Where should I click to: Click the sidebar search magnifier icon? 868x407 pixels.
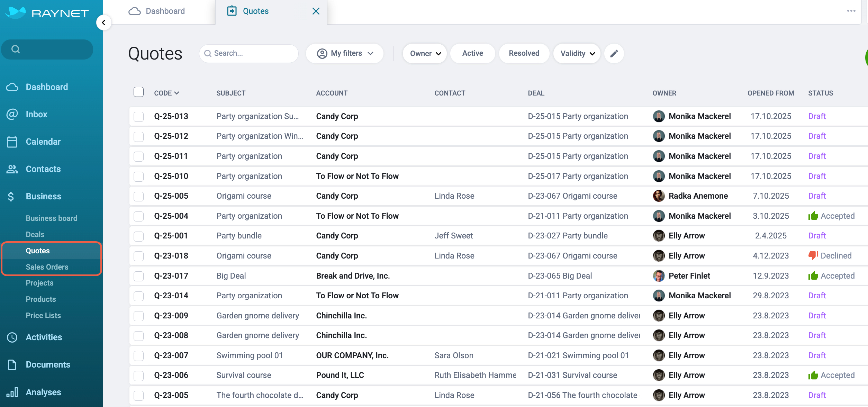[16, 49]
